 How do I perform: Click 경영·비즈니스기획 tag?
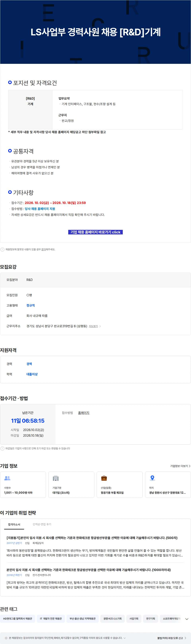pos(112,619)
